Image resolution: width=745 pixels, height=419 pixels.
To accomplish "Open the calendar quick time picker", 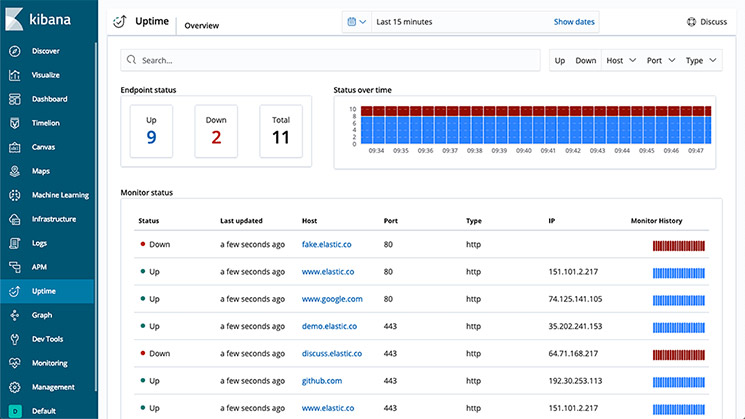I will 356,22.
